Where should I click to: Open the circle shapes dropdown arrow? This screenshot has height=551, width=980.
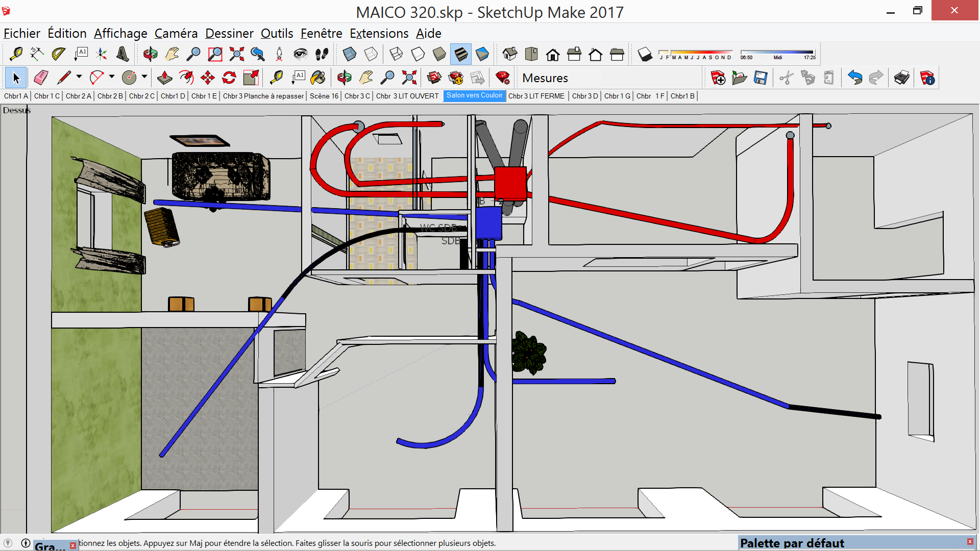pos(144,77)
